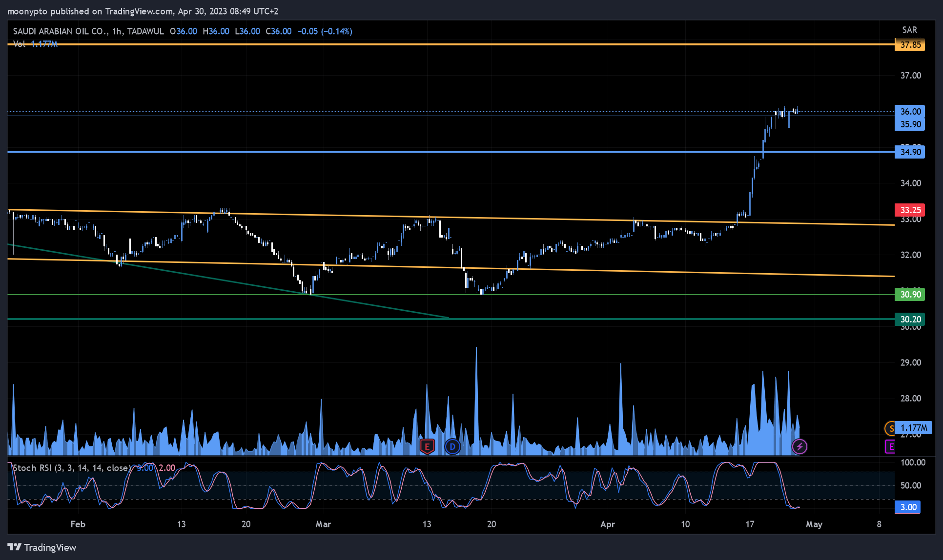Click the blue dividend D marker
This screenshot has width=943, height=560.
(452, 446)
